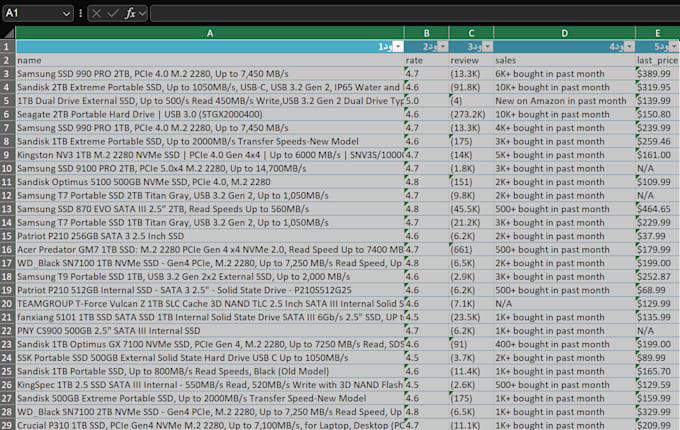Open the Insert Function fx icon

coord(130,13)
